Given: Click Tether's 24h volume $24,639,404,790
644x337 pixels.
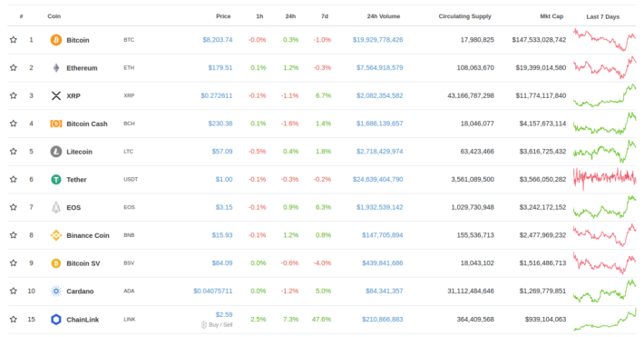Looking at the screenshot, I should [378, 180].
